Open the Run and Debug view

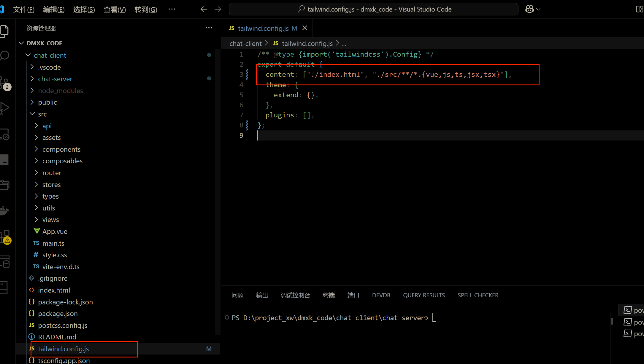pos(5,108)
